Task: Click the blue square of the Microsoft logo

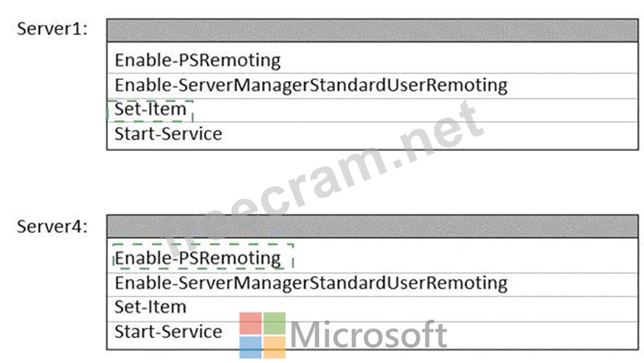Action: 251,346
